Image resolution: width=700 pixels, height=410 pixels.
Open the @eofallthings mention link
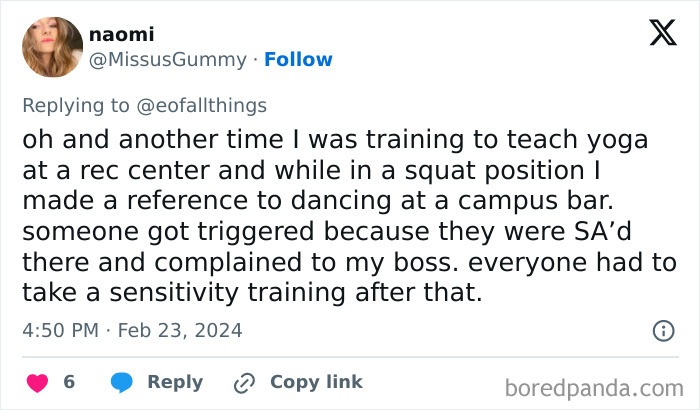coord(205,105)
